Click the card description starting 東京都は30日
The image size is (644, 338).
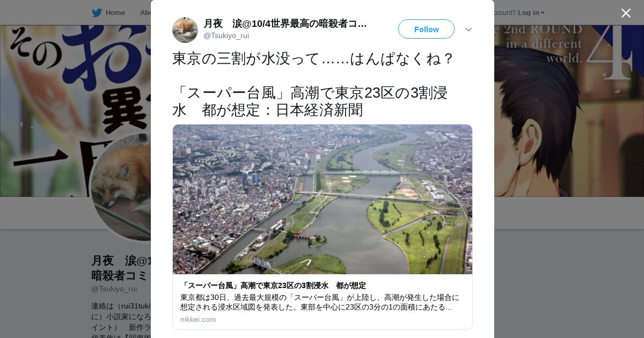[x=320, y=302]
